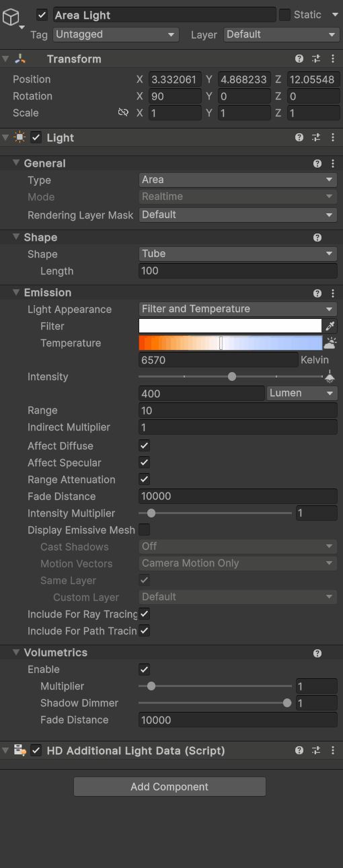
Task: Open HD Additional Light Data preset icon
Action: point(316,750)
